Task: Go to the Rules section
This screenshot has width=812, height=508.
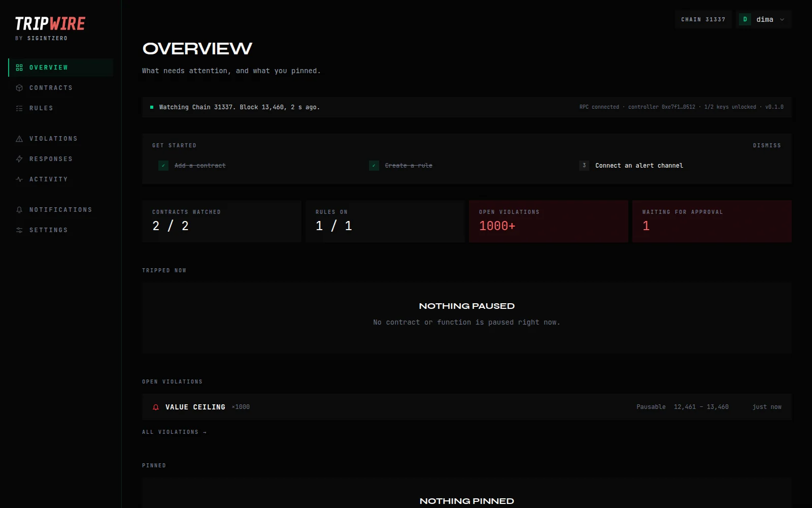Action: point(60,108)
